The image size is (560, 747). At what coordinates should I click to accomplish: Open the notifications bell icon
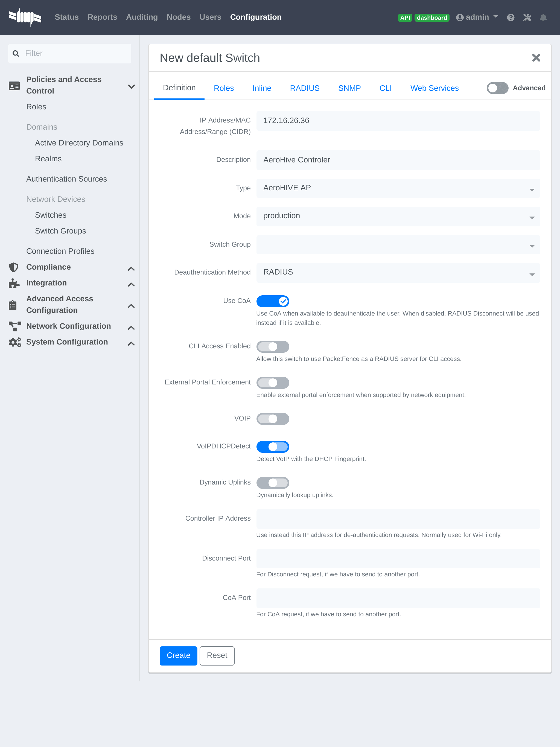tap(543, 17)
